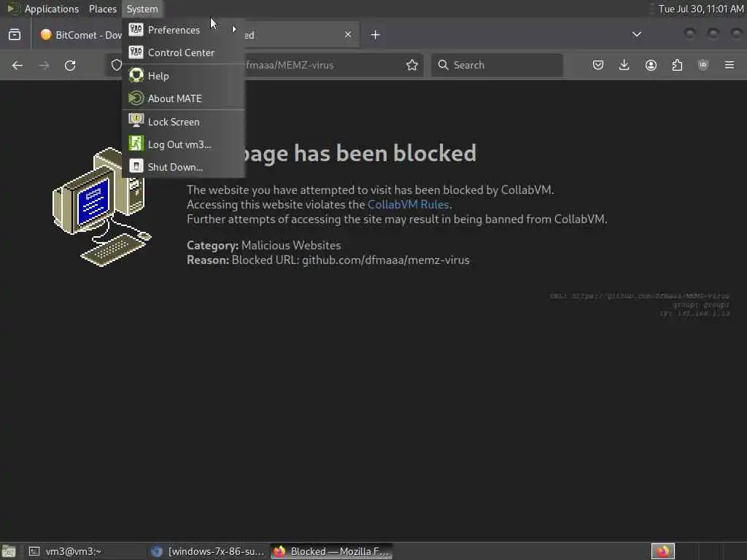Open Firefox View tab overview icon
Screen dimensions: 747x560
[x=15, y=35]
